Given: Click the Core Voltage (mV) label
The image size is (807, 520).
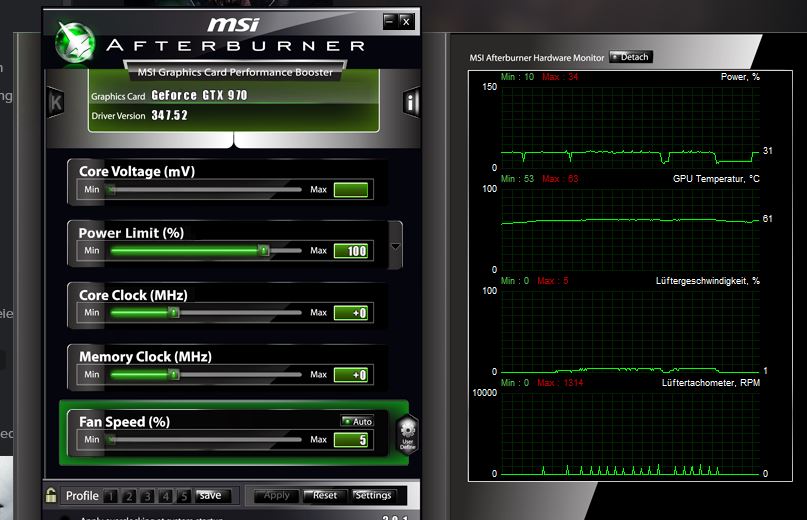Looking at the screenshot, I should [x=137, y=171].
